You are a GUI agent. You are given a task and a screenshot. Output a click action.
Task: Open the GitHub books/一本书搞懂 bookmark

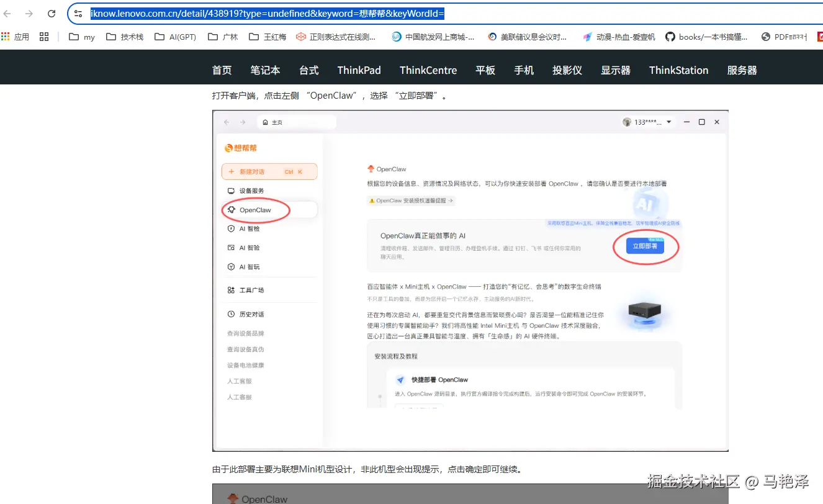coord(707,37)
